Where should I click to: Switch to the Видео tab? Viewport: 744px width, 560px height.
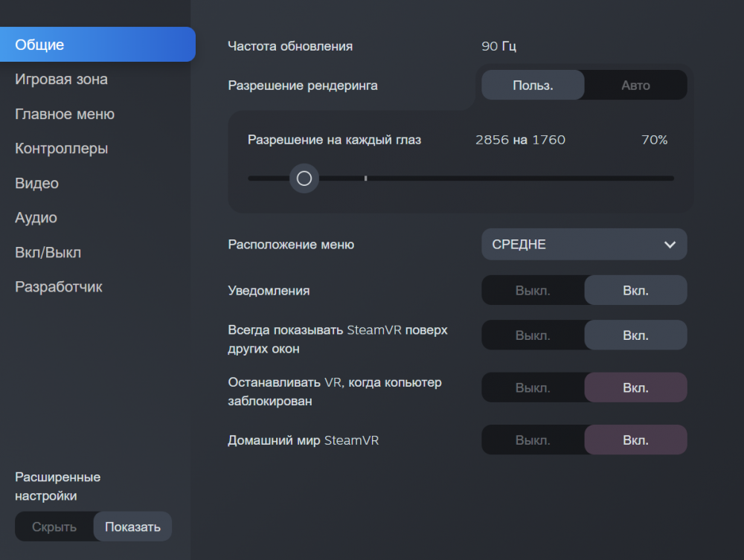click(36, 184)
